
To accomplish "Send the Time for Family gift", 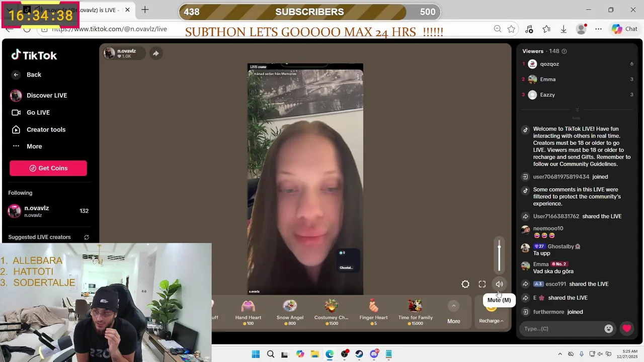I will 415,312.
